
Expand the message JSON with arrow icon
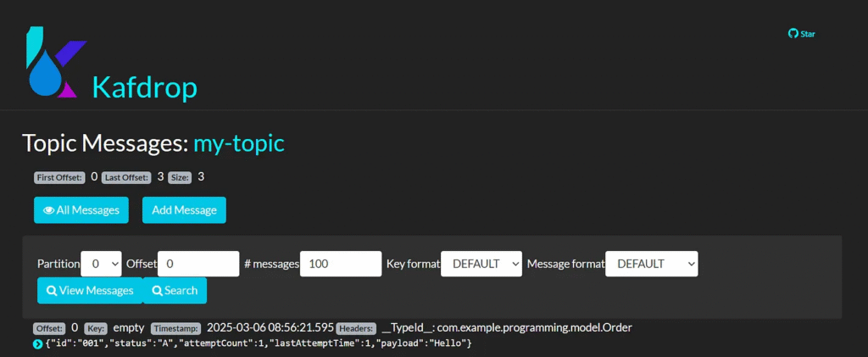coord(37,343)
